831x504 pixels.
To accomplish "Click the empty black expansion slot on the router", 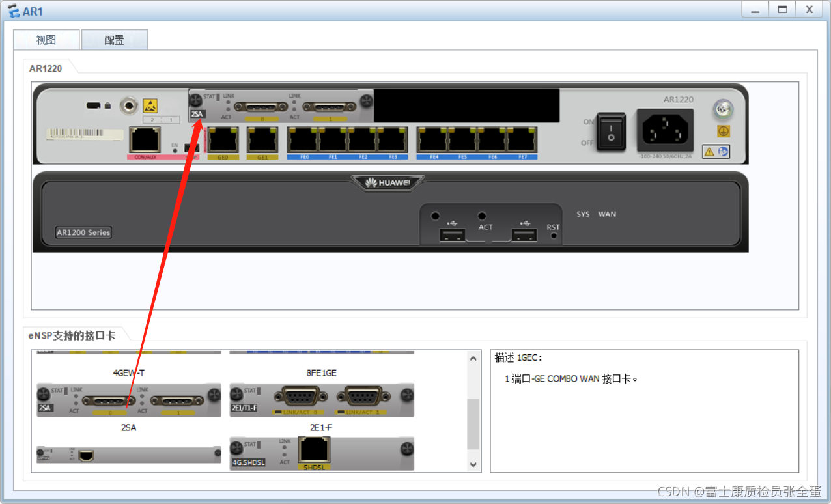I will point(466,105).
